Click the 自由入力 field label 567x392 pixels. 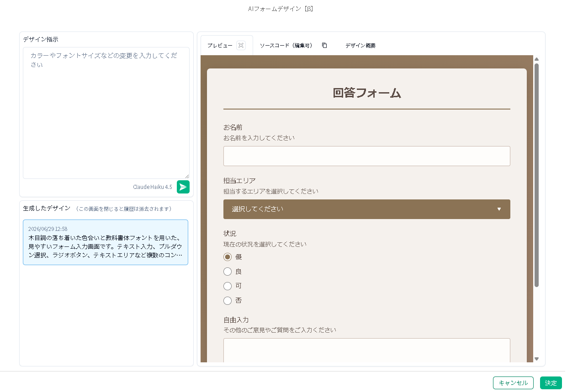pos(236,320)
